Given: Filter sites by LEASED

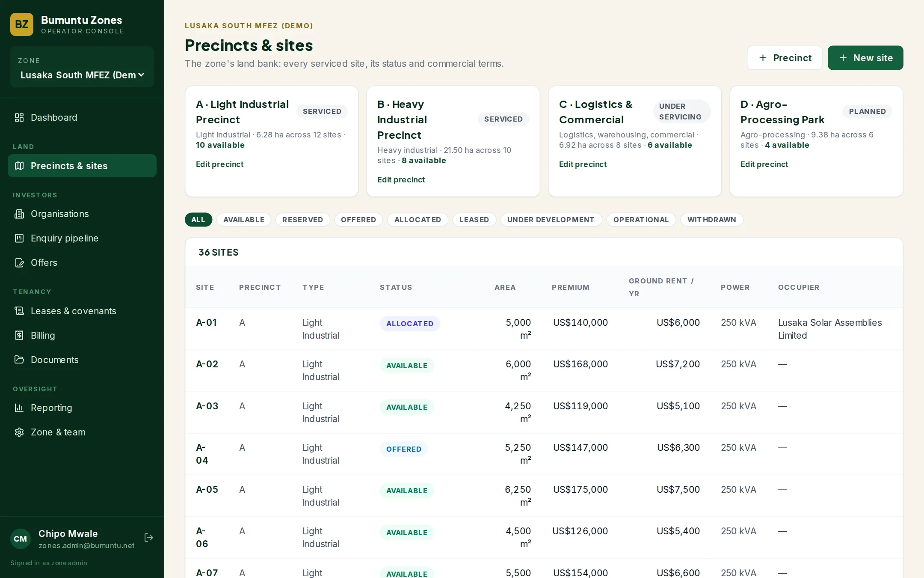Looking at the screenshot, I should (x=474, y=220).
